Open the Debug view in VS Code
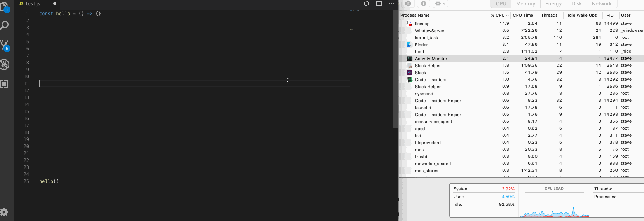The width and height of the screenshot is (644, 221). point(4,64)
